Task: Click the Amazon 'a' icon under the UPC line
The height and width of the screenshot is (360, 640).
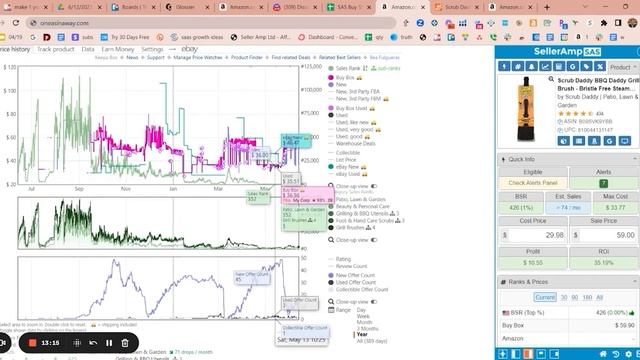Action: click(594, 141)
